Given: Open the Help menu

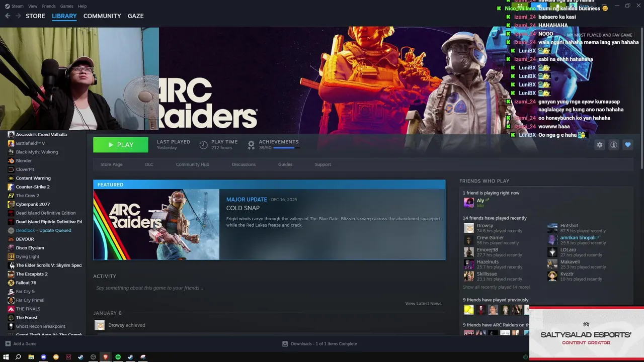Looking at the screenshot, I should click(x=82, y=6).
